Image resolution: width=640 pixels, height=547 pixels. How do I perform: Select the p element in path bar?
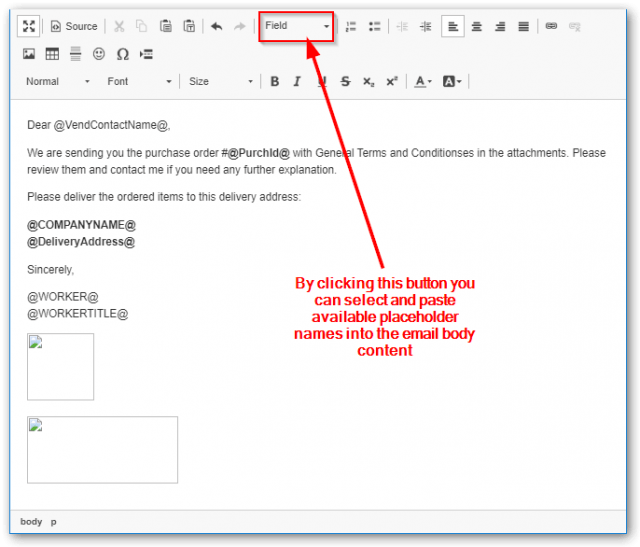[x=53, y=522]
